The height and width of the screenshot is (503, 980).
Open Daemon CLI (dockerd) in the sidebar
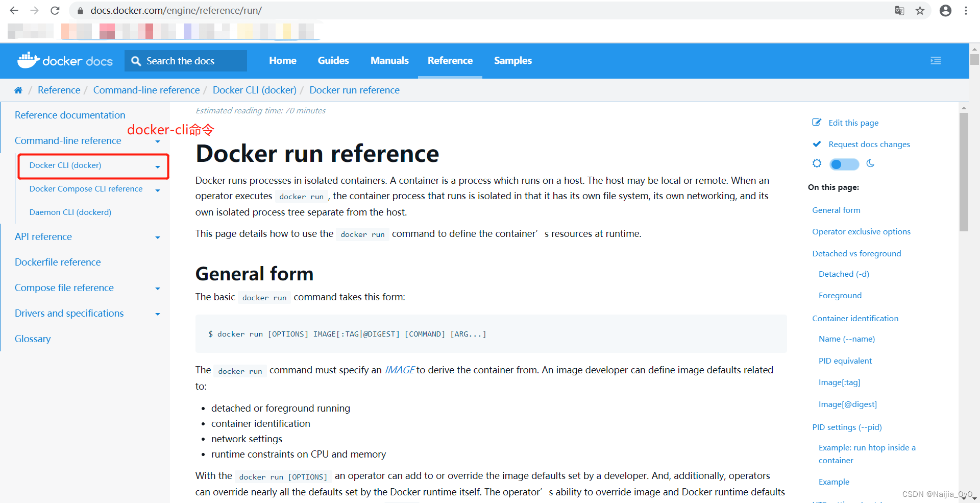click(70, 212)
